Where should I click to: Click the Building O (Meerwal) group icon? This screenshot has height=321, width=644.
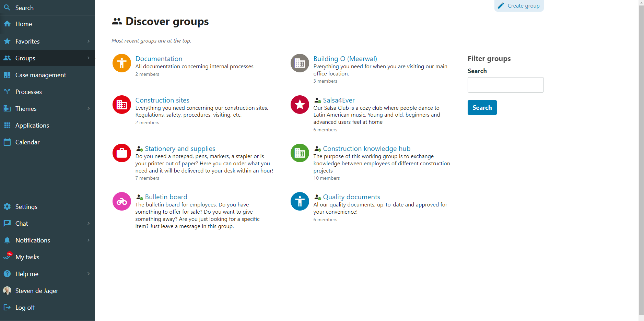[x=300, y=63]
